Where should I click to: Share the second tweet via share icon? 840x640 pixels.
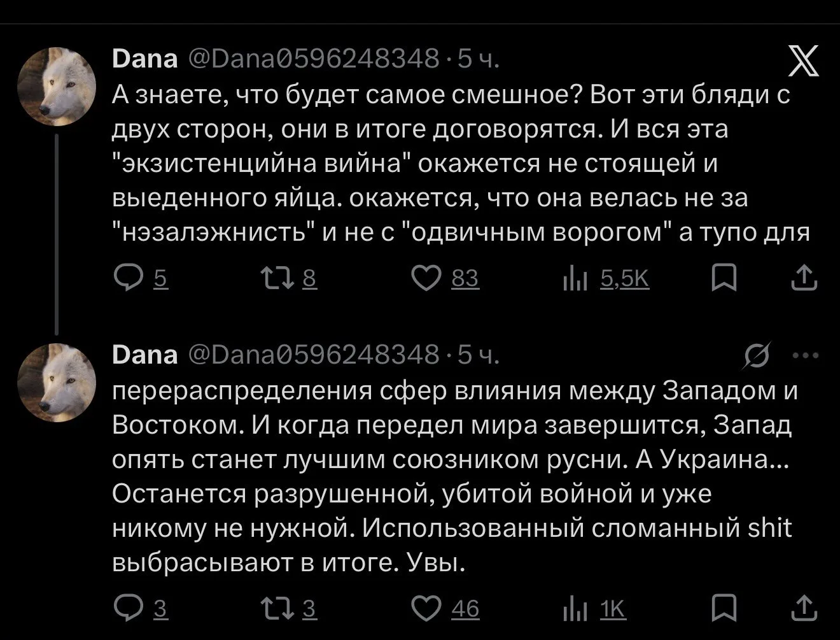pos(804,609)
